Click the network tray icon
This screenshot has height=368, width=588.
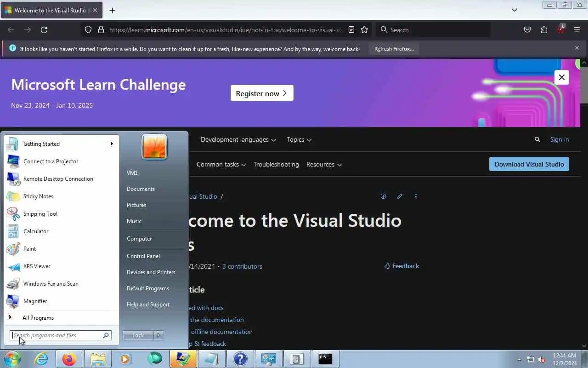click(x=531, y=359)
